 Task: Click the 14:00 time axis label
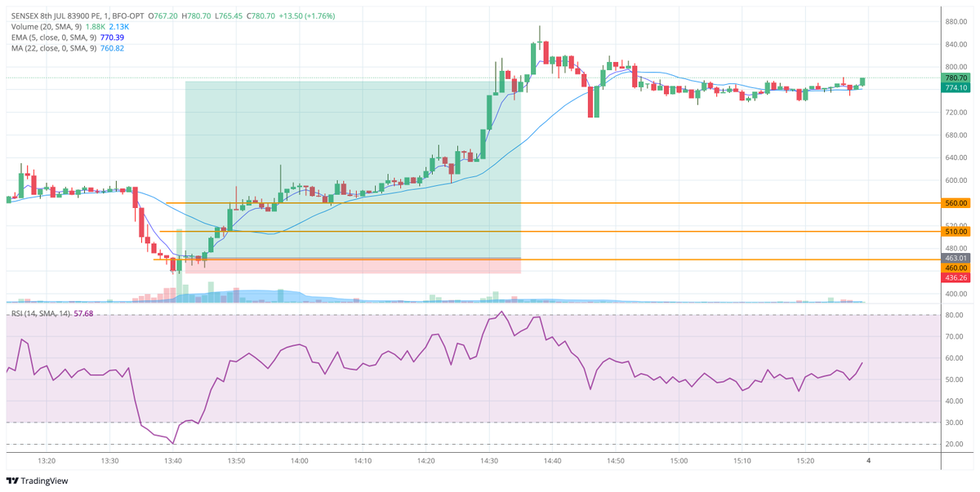[300, 460]
